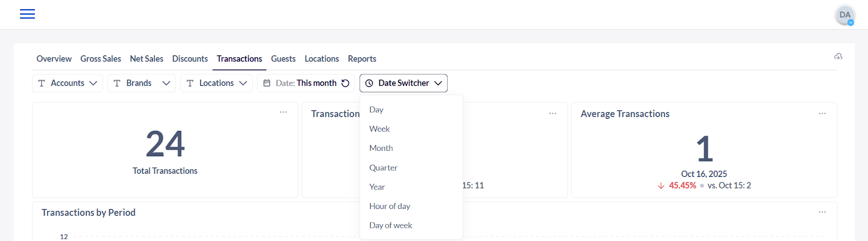Expand the Accounts filter dropdown
Image resolution: width=868 pixels, height=241 pixels.
pos(67,83)
